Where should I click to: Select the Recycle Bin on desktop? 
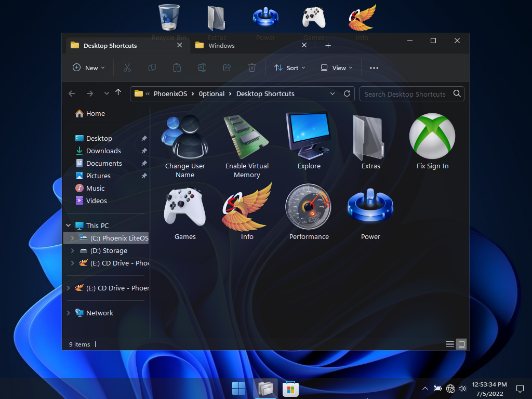169,22
